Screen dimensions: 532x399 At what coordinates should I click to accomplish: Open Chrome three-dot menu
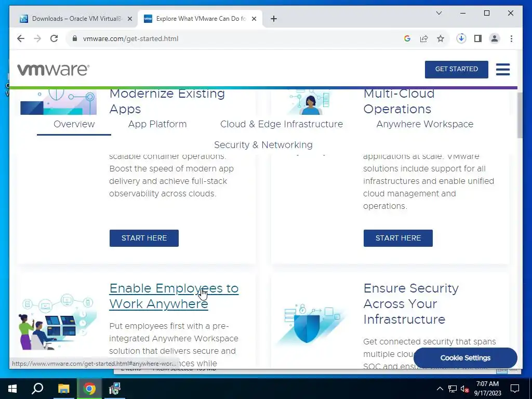pos(511,38)
